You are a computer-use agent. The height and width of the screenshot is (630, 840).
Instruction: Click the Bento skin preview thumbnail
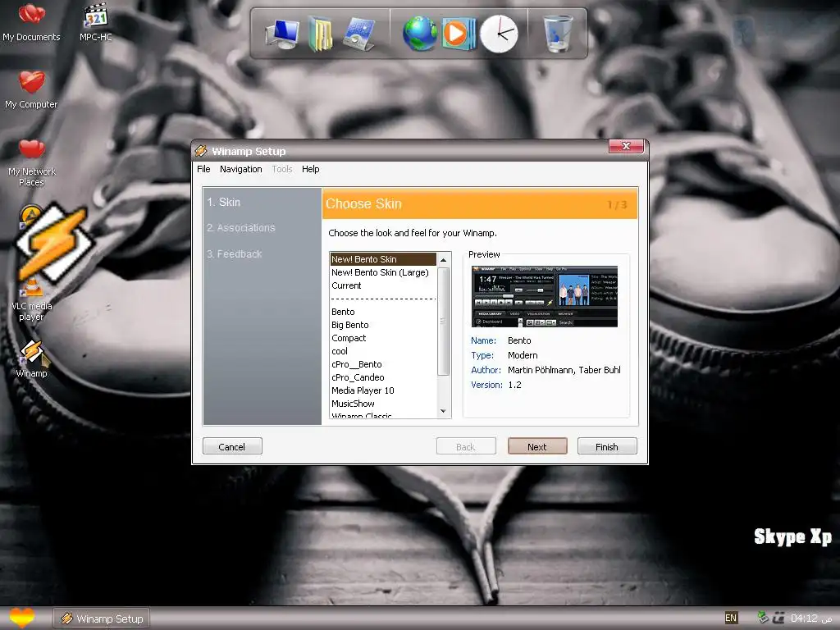click(x=545, y=296)
